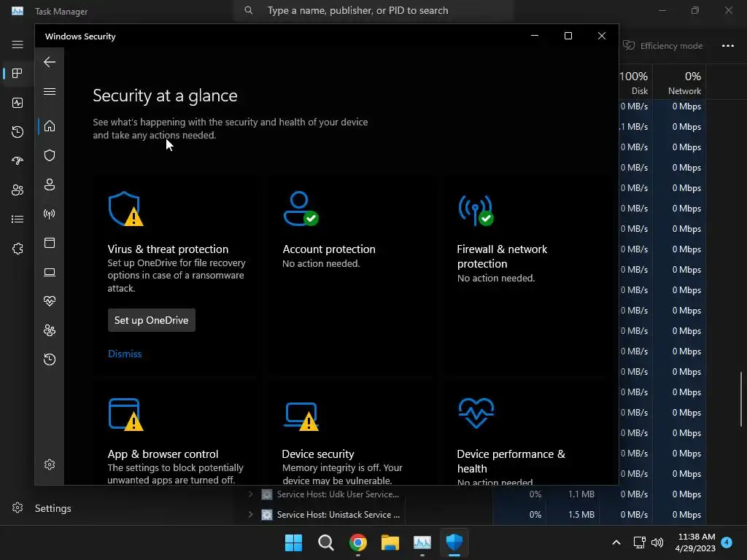Image resolution: width=747 pixels, height=560 pixels.
Task: Sort by Network column in Task Manager
Action: [679, 83]
